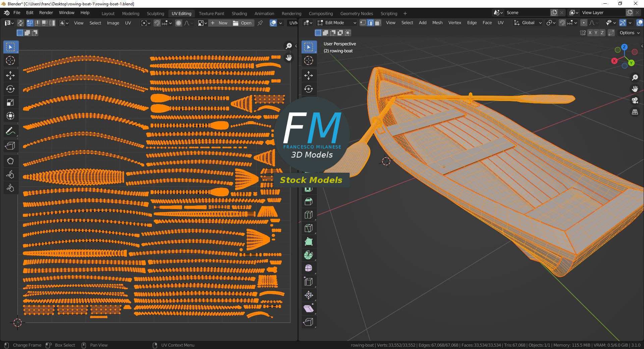Toggle 3D viewport gizmo display
This screenshot has width=644, height=349.
[x=623, y=23]
